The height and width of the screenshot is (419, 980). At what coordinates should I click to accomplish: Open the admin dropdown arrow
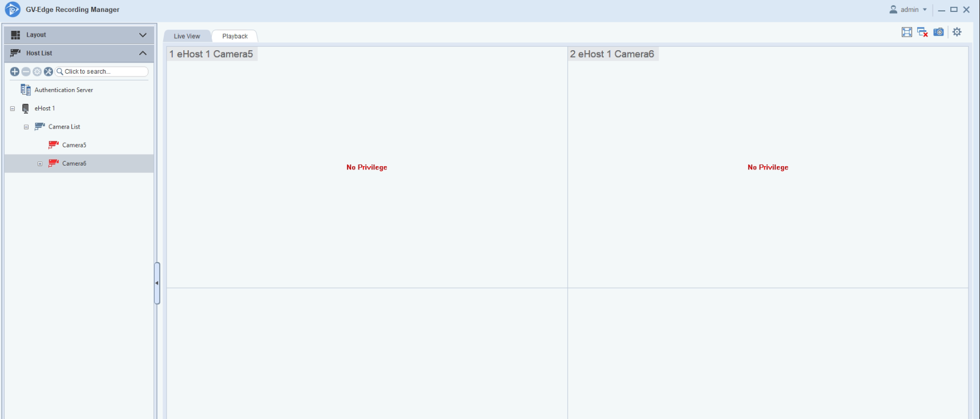coord(925,10)
